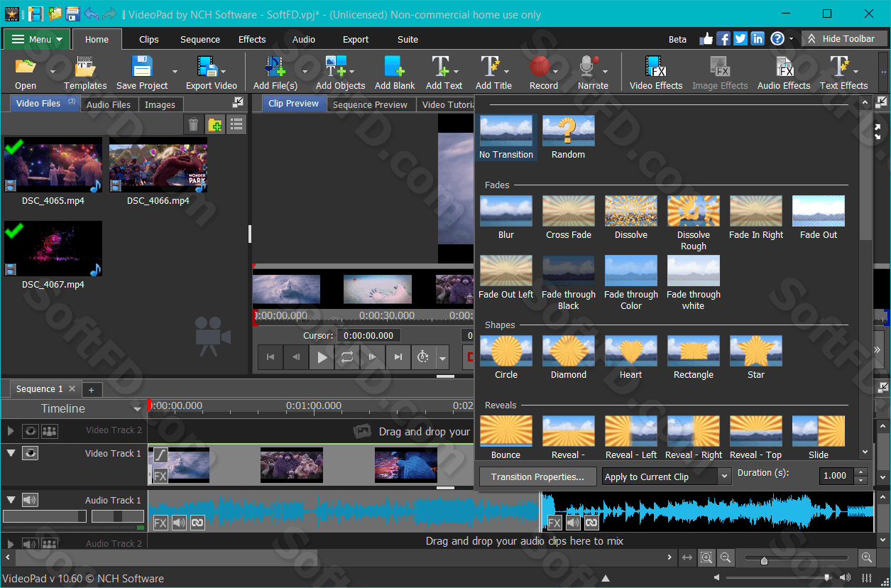Step forward one frame in preview
Image resolution: width=891 pixels, height=588 pixels.
click(372, 357)
